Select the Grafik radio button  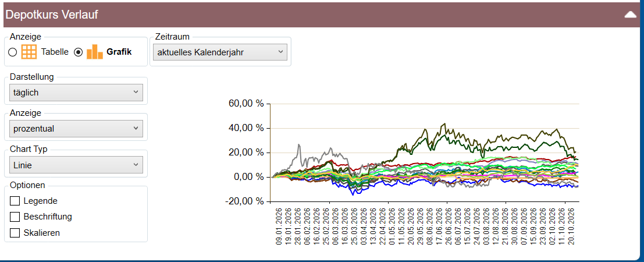tap(78, 52)
